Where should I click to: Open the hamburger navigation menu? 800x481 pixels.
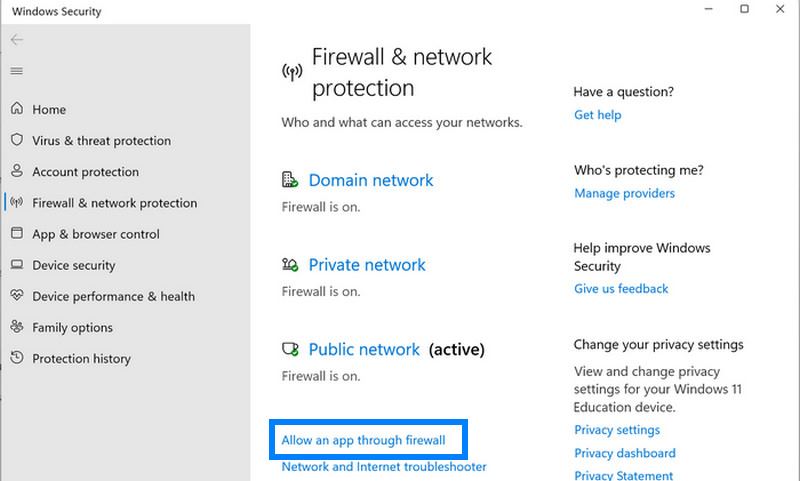coord(17,71)
